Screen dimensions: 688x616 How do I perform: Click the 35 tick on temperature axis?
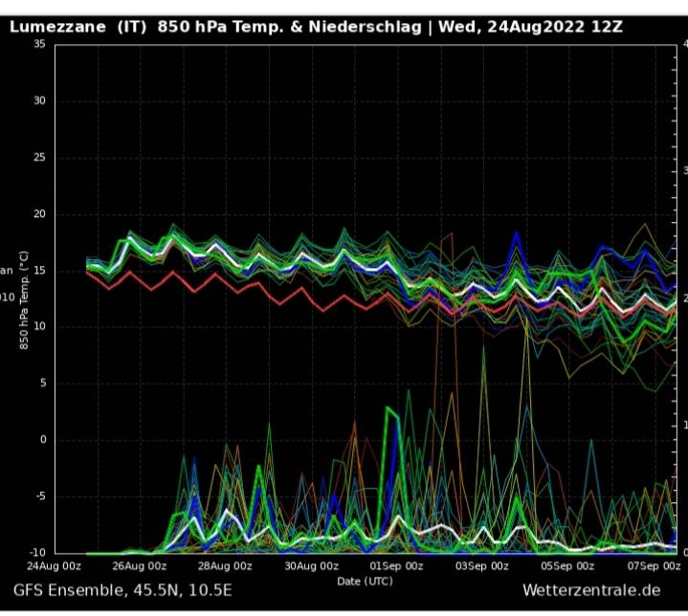point(38,45)
